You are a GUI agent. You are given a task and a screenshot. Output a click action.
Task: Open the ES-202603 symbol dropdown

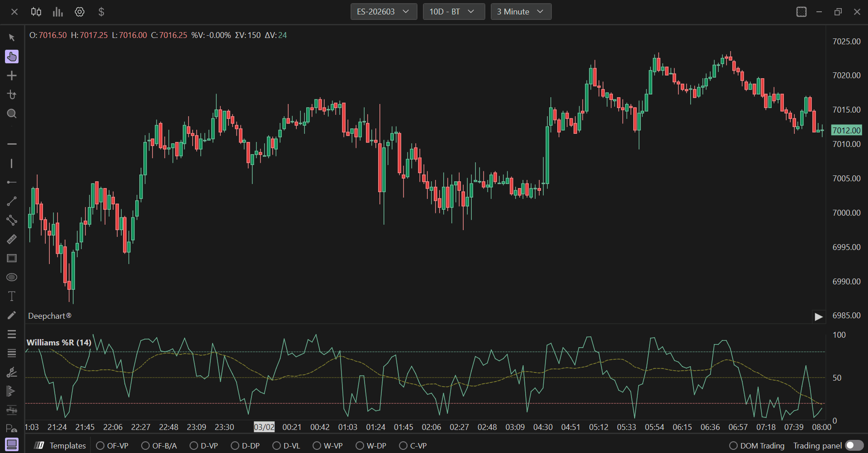click(384, 12)
